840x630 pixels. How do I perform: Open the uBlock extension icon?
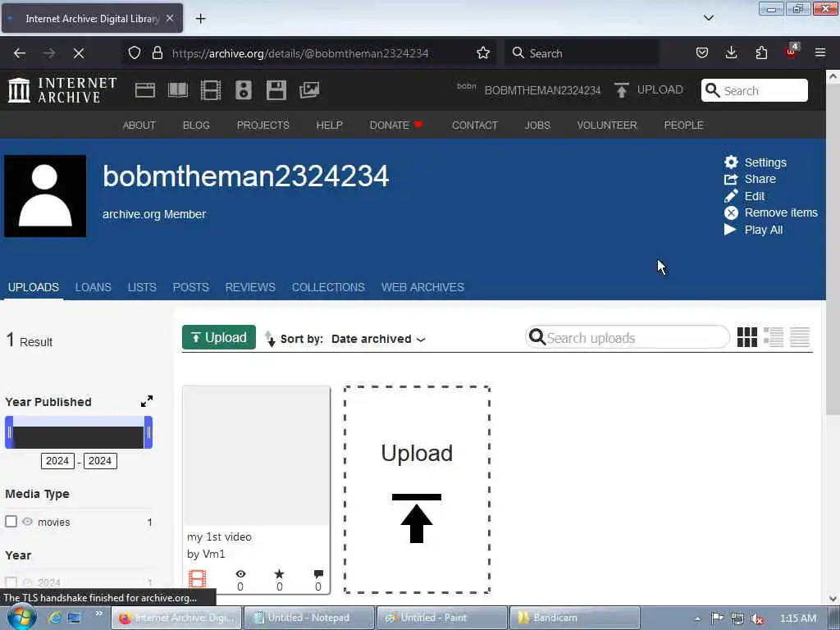click(792, 52)
